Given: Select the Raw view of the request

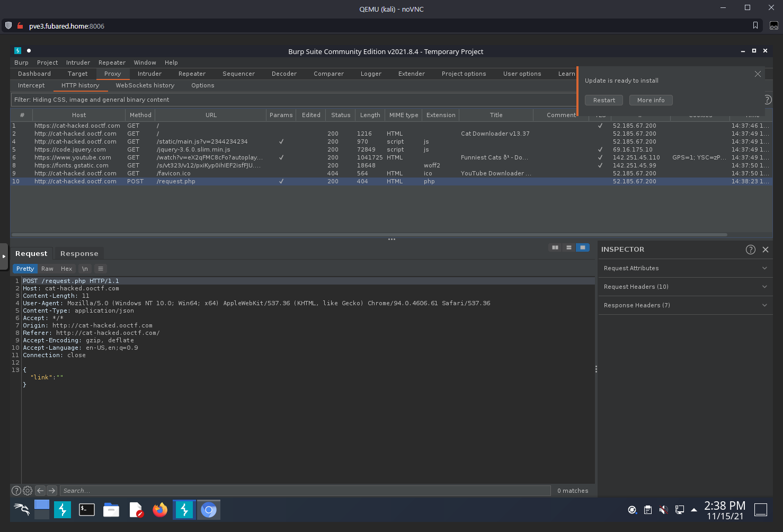Looking at the screenshot, I should (47, 269).
